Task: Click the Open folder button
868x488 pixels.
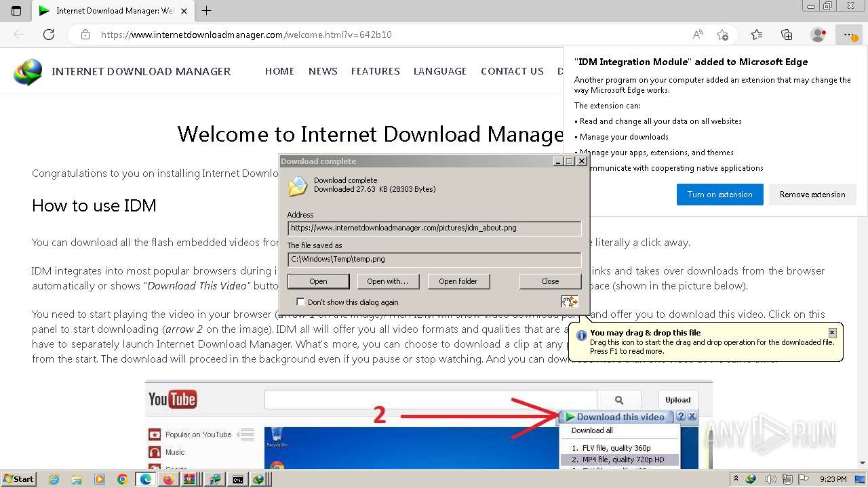Action: coord(458,281)
